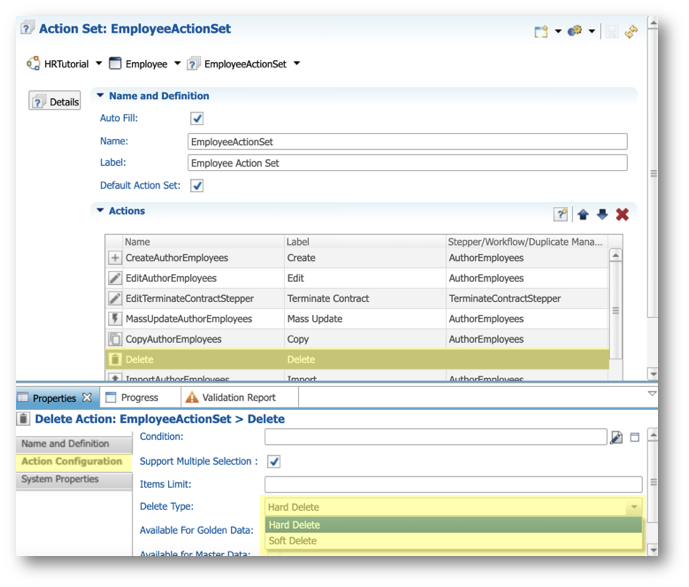Collapse the Name and Definition section
689x587 pixels.
(x=100, y=95)
